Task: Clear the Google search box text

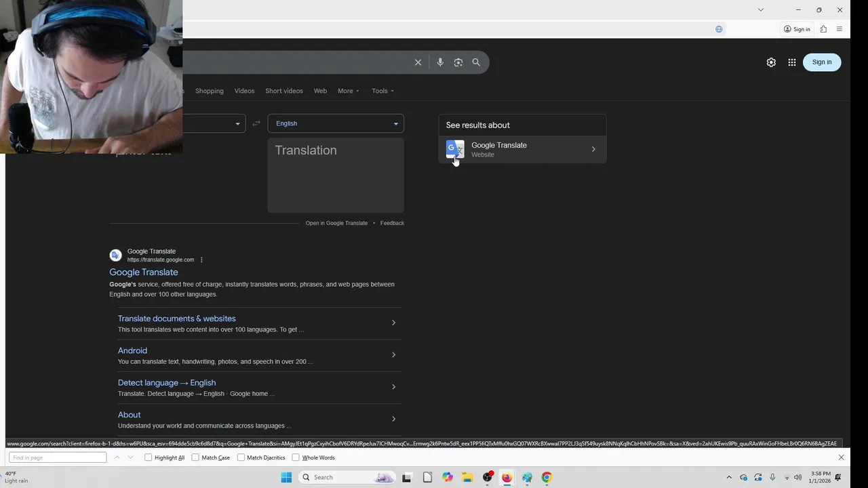Action: 418,62
